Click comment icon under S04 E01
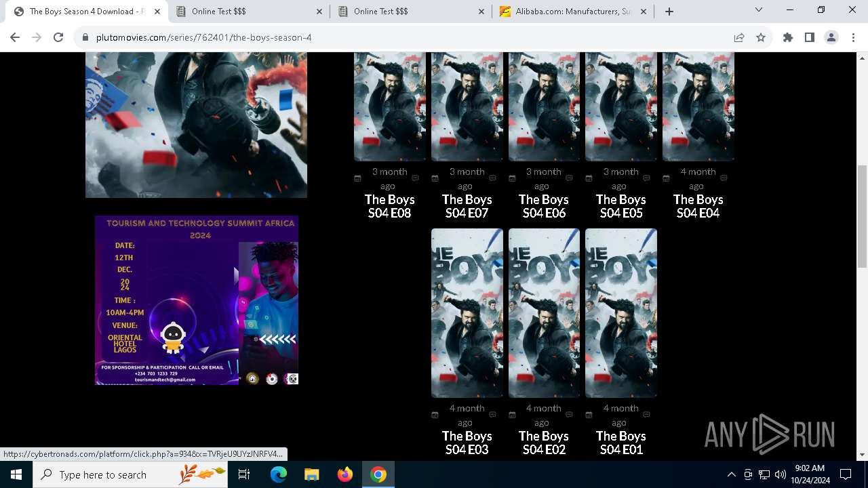The width and height of the screenshot is (868, 488). pyautogui.click(x=646, y=414)
